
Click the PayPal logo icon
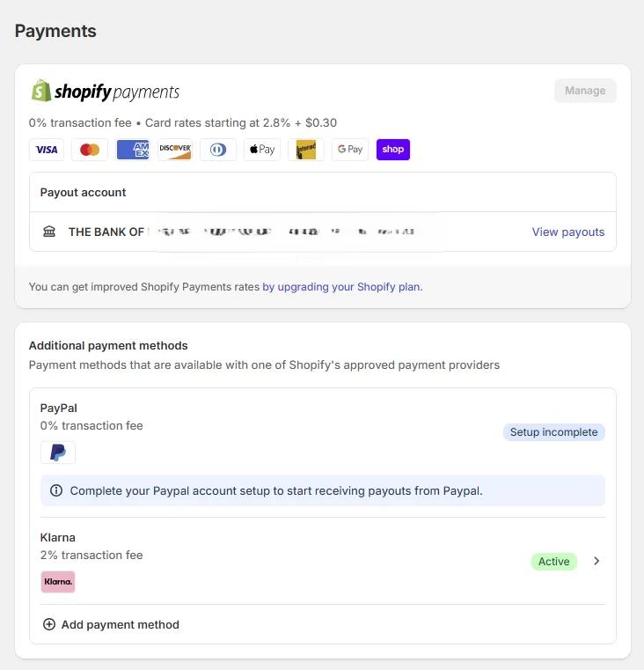[x=58, y=453]
